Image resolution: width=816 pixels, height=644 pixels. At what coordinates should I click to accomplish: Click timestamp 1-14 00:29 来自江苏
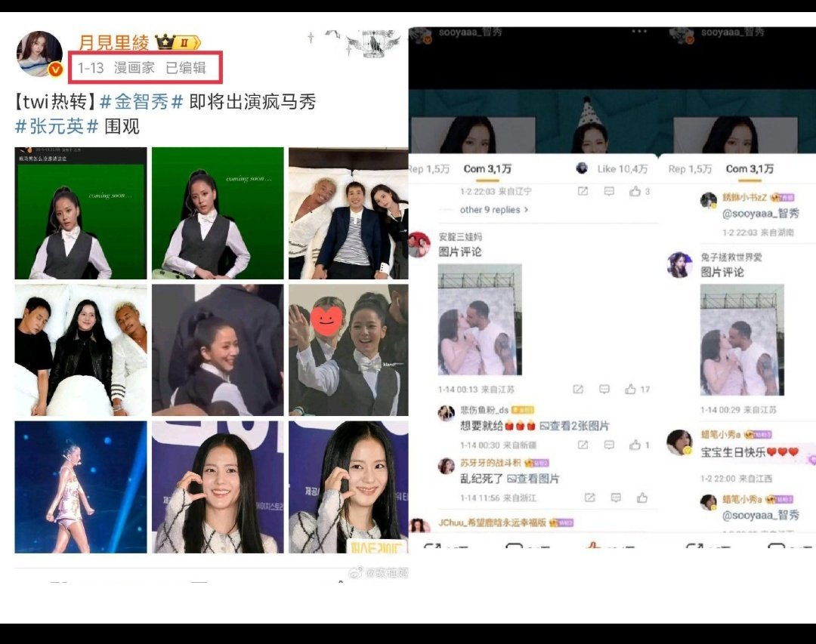(738, 410)
